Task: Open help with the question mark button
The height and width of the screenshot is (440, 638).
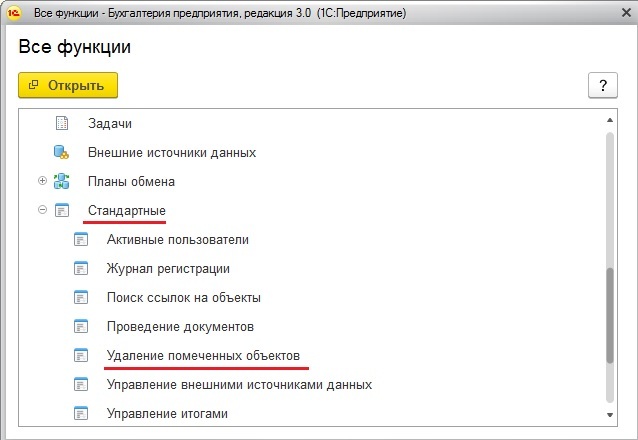Action: 602,86
